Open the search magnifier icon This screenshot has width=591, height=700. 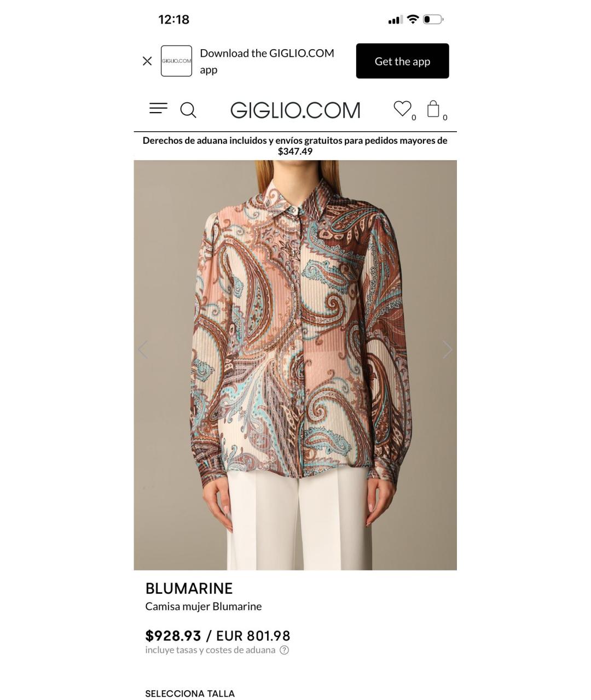(x=188, y=110)
